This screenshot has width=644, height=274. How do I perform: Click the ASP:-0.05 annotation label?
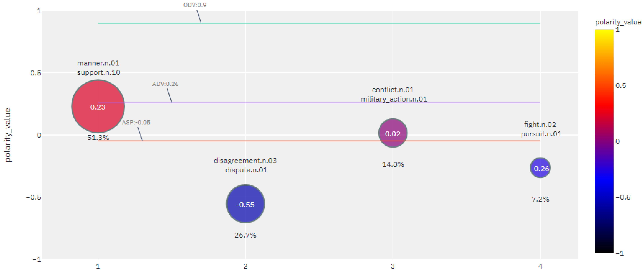tap(136, 122)
